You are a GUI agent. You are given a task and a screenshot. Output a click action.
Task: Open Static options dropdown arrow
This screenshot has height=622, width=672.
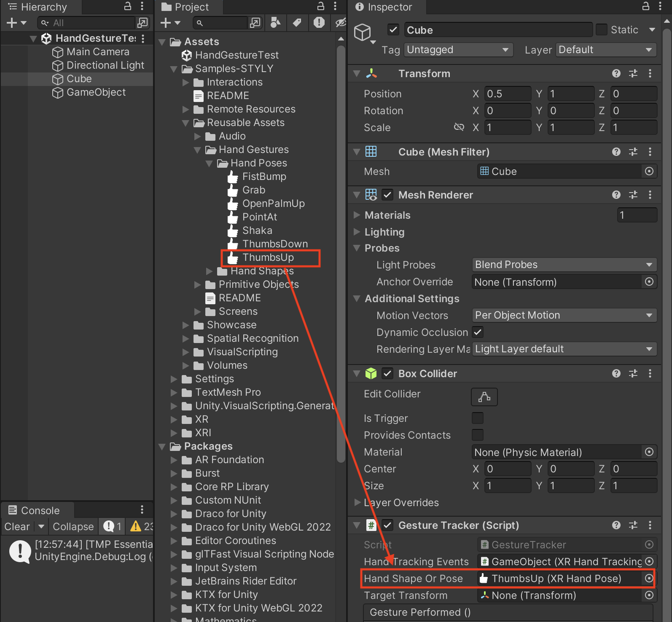click(x=652, y=29)
